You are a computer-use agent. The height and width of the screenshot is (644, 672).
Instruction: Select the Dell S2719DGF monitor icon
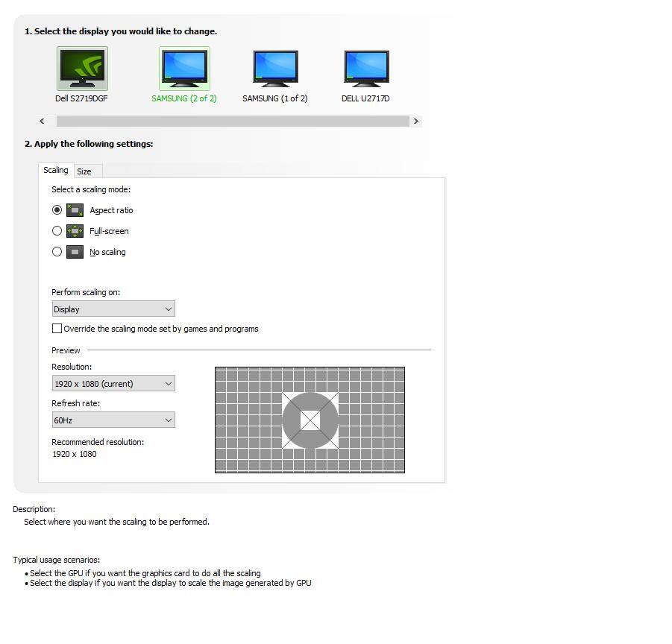click(x=82, y=69)
